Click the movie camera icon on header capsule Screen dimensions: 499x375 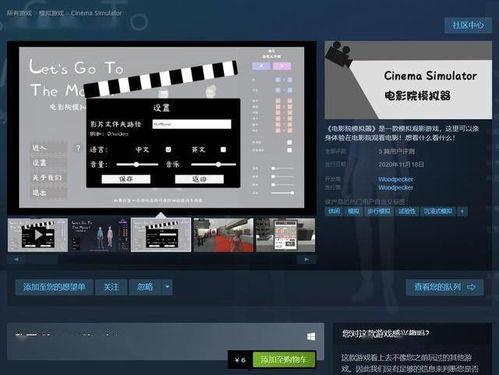(x=339, y=54)
